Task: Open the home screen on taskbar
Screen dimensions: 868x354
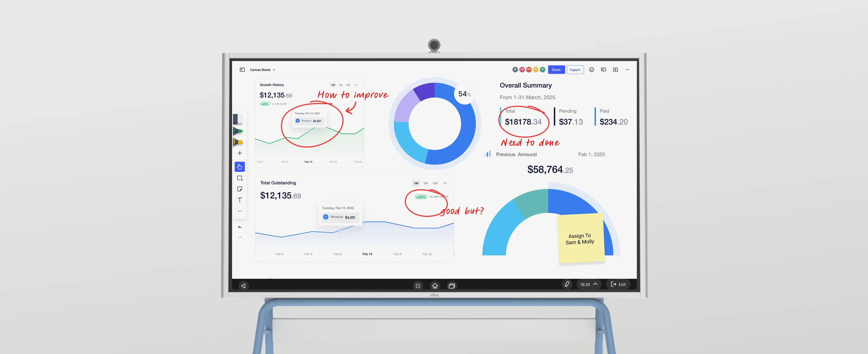Action: click(x=435, y=286)
